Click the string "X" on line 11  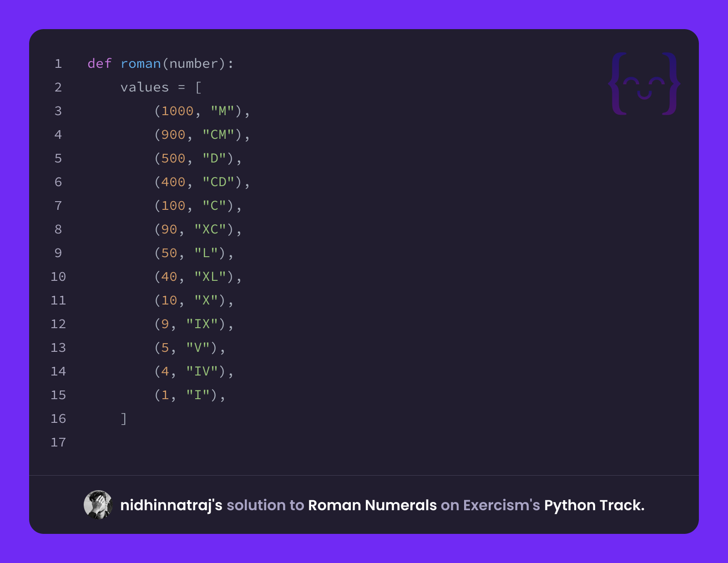206,300
